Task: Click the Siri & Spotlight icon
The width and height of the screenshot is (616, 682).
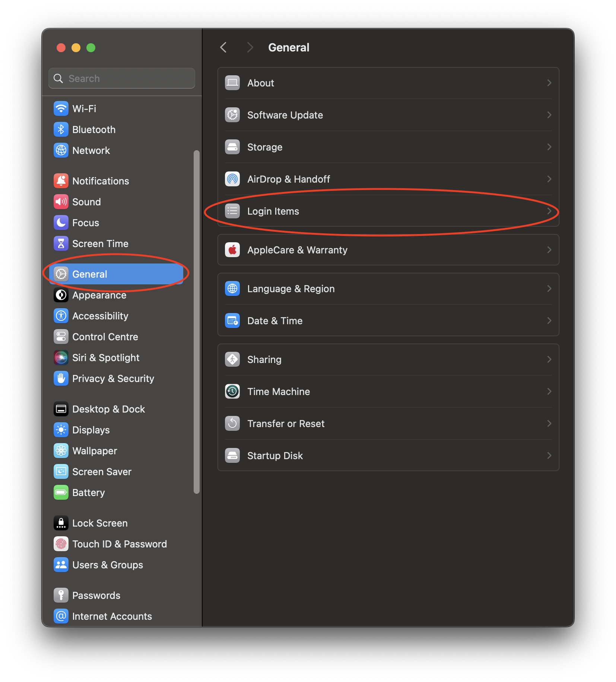Action: pos(61,357)
